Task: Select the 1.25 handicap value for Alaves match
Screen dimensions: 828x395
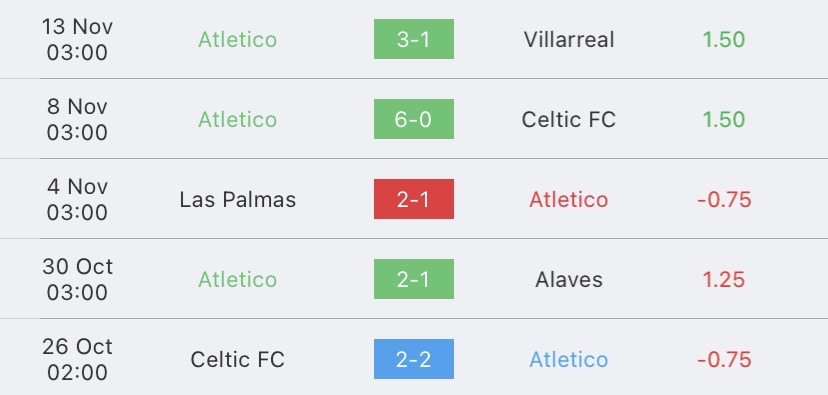Action: point(724,279)
